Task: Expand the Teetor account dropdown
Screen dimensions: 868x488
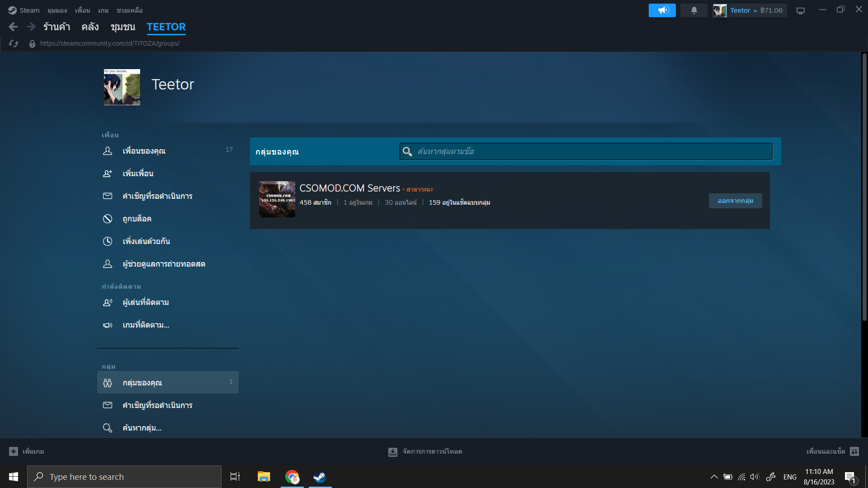Action: (755, 10)
